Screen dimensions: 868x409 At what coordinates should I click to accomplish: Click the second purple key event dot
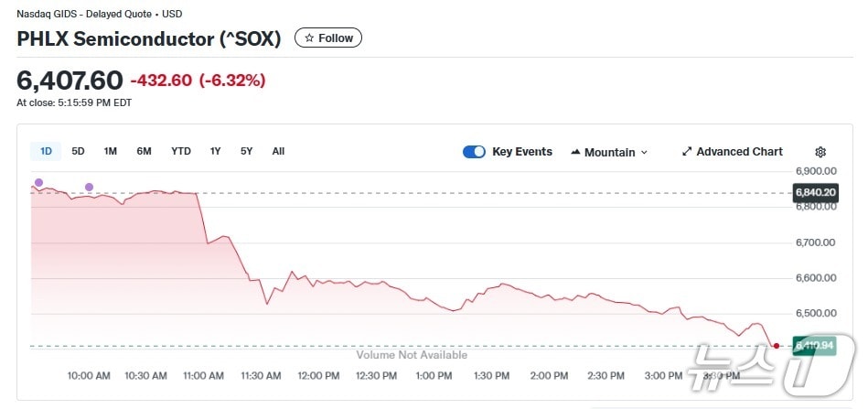[89, 188]
